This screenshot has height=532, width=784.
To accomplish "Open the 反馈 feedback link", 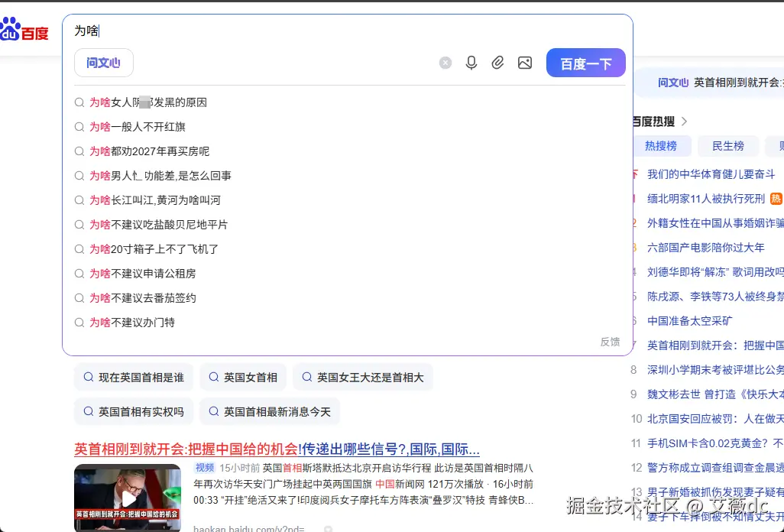I will pyautogui.click(x=610, y=342).
